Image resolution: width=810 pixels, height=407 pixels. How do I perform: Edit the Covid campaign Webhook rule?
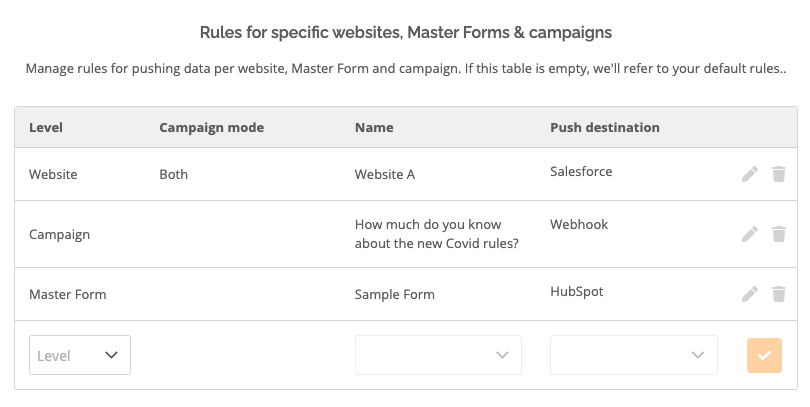[x=750, y=234]
